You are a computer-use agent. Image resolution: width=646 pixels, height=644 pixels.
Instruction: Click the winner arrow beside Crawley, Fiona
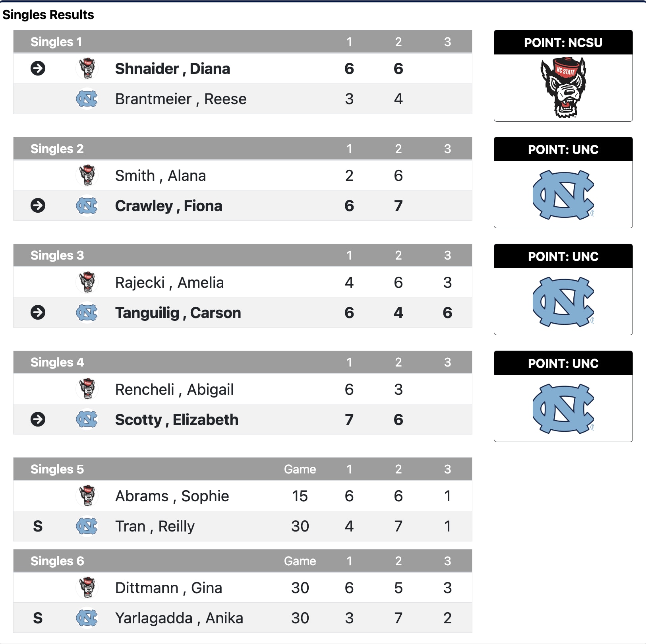tap(38, 206)
